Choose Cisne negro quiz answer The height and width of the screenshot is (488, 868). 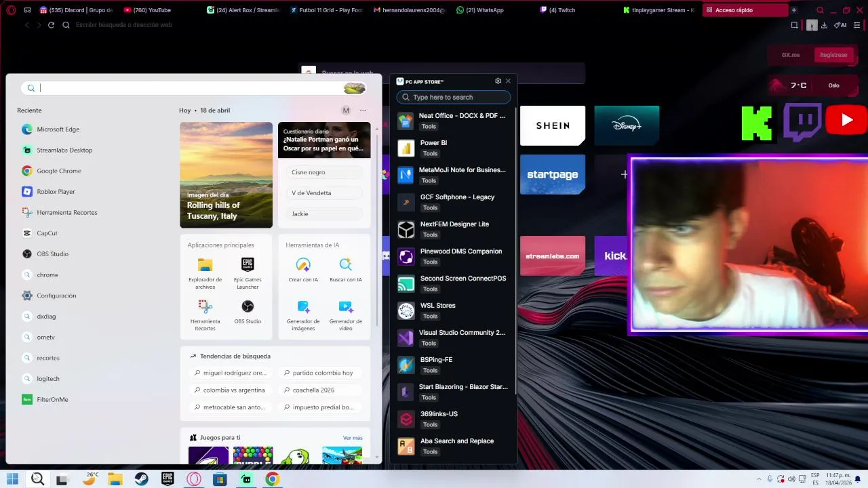coord(324,172)
